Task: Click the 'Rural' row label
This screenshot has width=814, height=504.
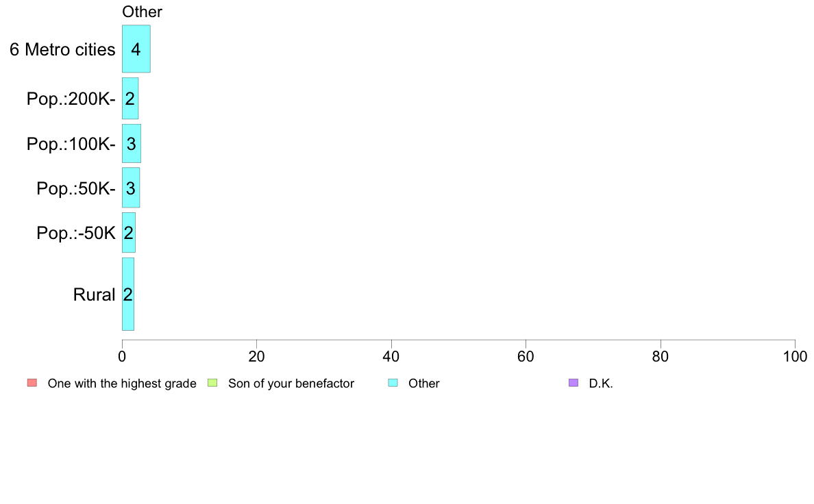Action: [94, 294]
